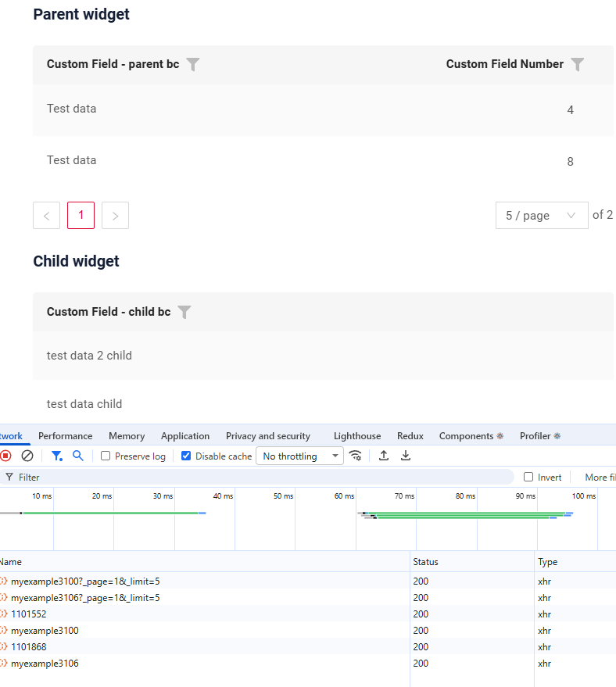Screen dimensions: 616x687
Task: Open filter for Custom Field Number column
Action: point(577,65)
